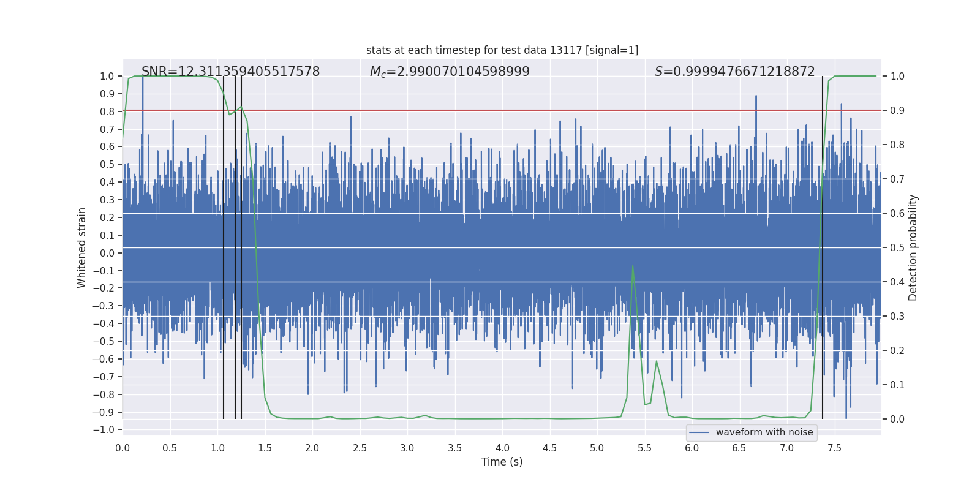The image size is (980, 490).
Task: Click the plot title for test data 13117
Action: point(502,50)
